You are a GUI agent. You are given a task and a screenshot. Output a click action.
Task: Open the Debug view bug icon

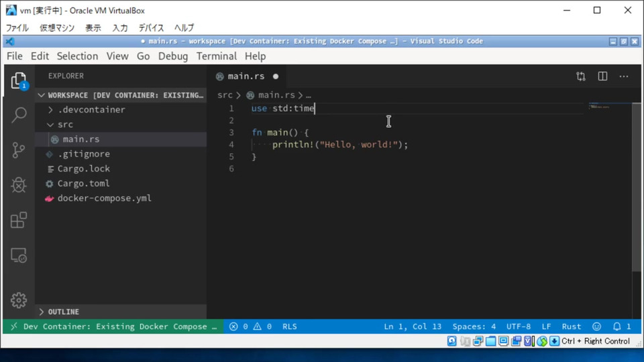(19, 185)
